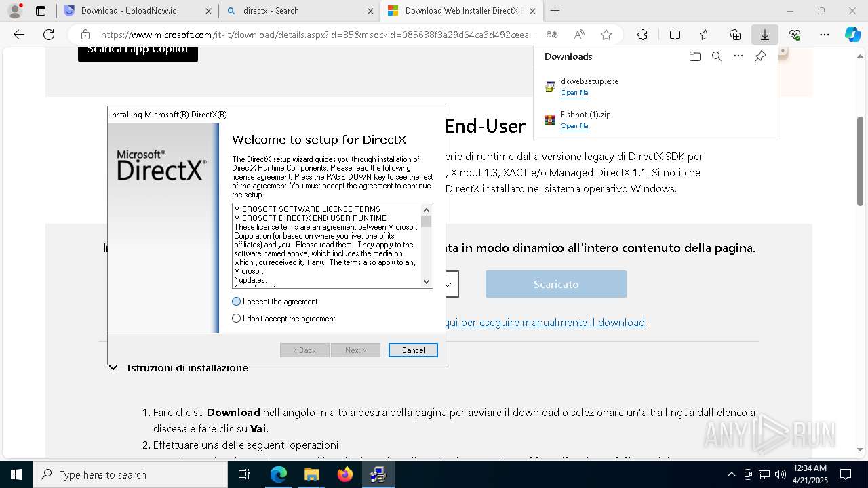Image resolution: width=868 pixels, height=488 pixels.
Task: Open the Collections icon
Action: coord(735,35)
